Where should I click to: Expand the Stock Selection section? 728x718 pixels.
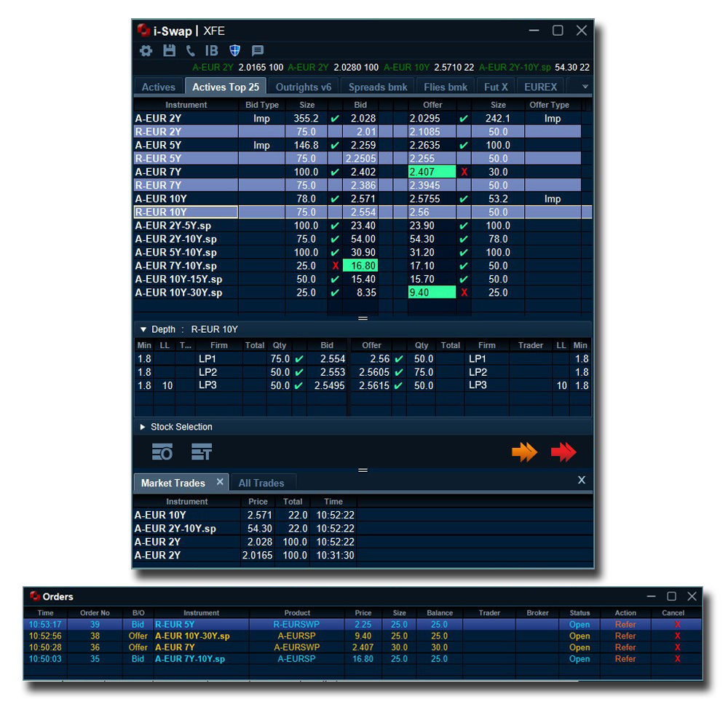tap(143, 427)
